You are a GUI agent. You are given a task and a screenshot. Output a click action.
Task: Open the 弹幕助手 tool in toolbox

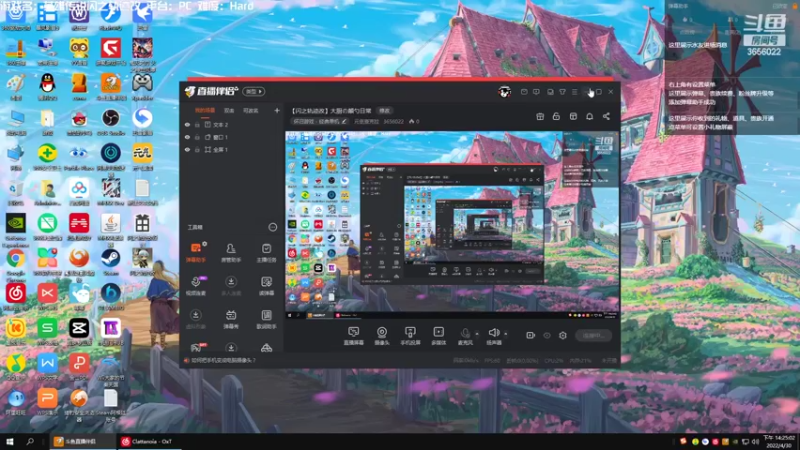coord(196,252)
